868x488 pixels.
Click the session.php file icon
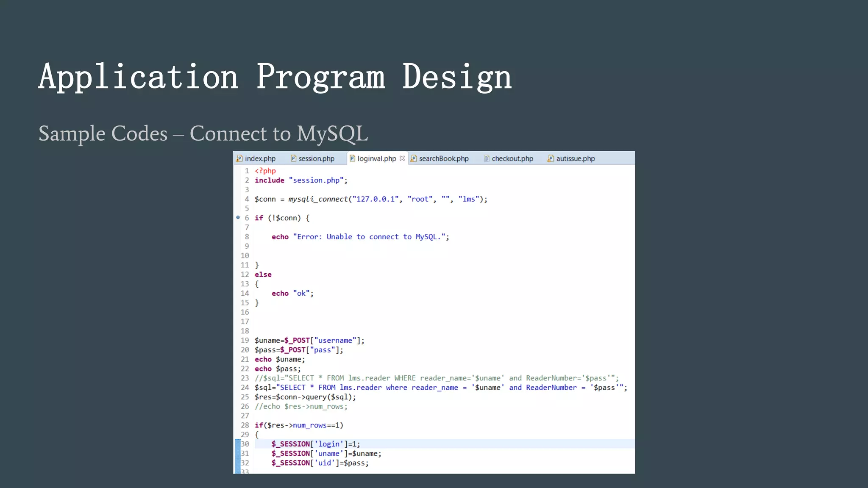293,158
